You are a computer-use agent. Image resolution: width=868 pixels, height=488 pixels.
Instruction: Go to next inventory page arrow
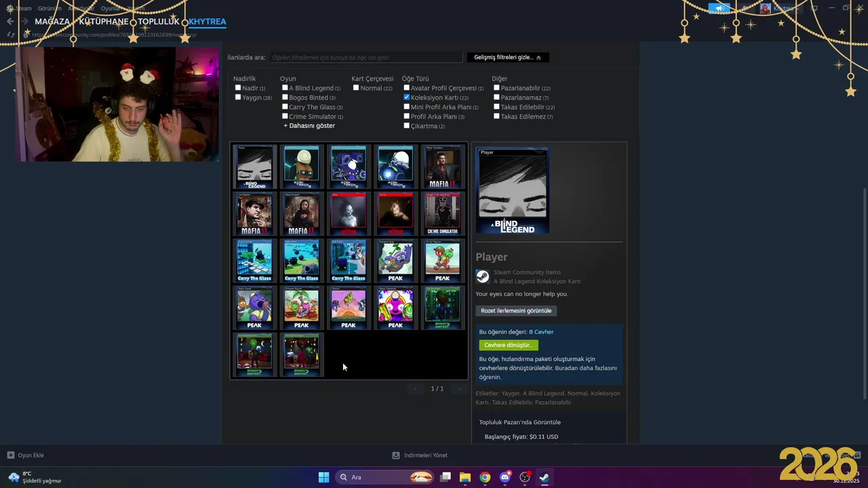pos(459,388)
